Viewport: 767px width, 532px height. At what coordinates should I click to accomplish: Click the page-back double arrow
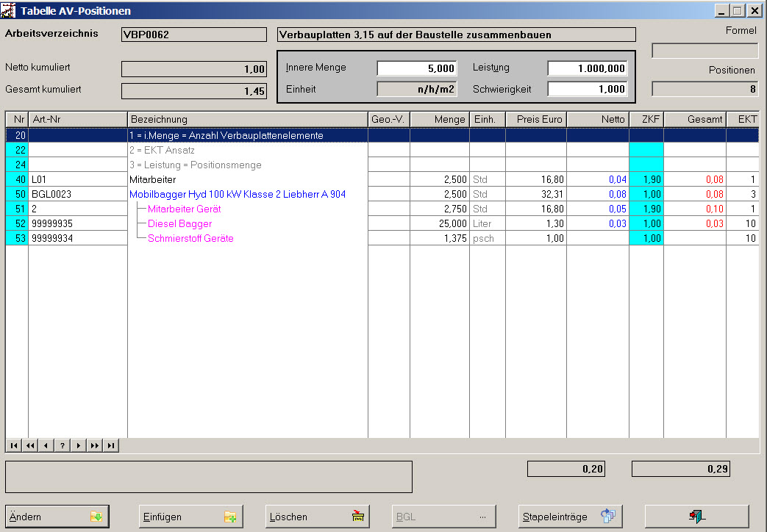(30, 445)
